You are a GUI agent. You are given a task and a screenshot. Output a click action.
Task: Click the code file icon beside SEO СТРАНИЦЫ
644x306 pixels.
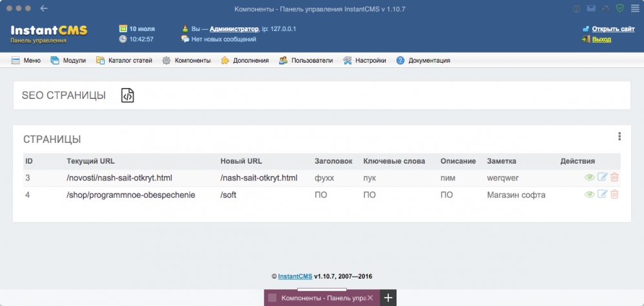coord(127,95)
